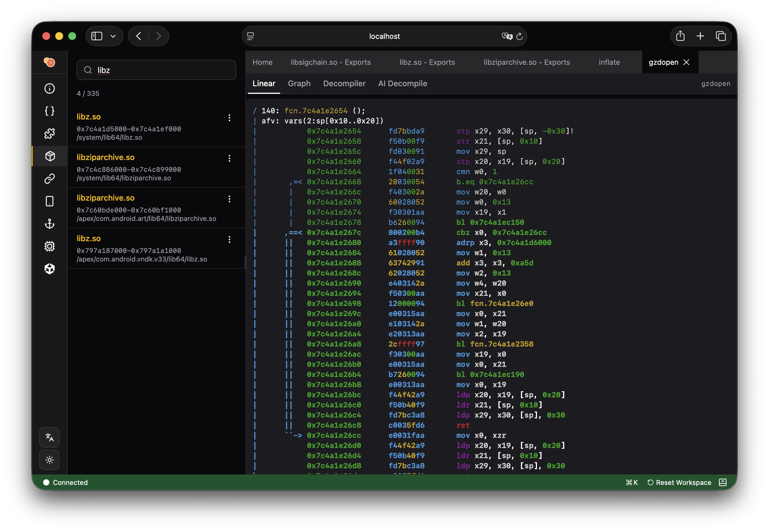Open the Info panel in the sidebar
This screenshot has height=532, width=769.
coord(49,88)
